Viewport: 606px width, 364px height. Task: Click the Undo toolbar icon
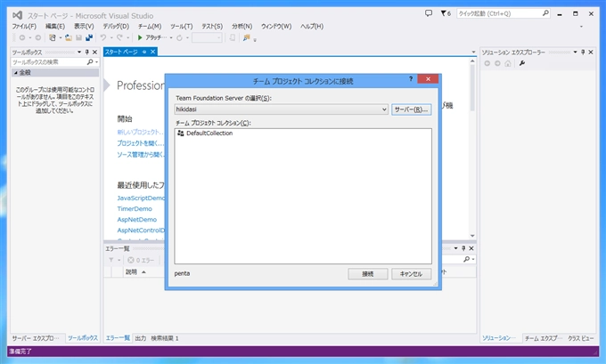click(x=103, y=38)
